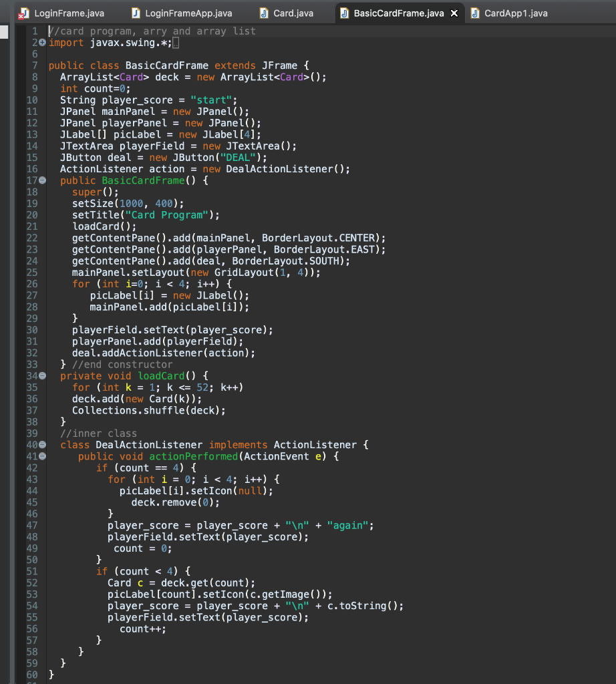616x684 pixels.
Task: Click line number 1 in the gutter
Action: (x=35, y=31)
